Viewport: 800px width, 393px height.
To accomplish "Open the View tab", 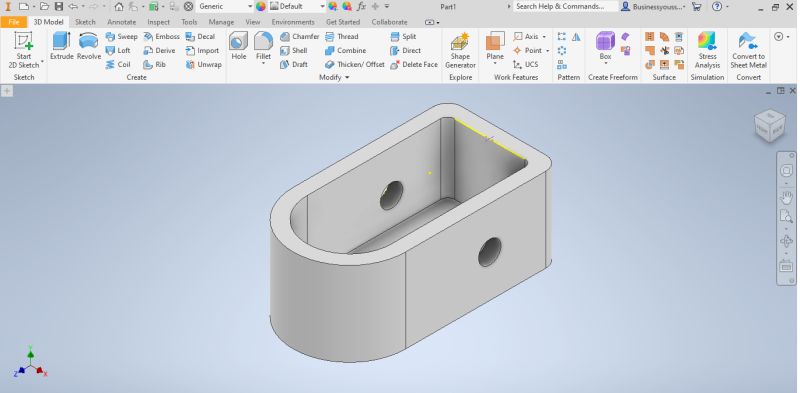I will [x=253, y=22].
